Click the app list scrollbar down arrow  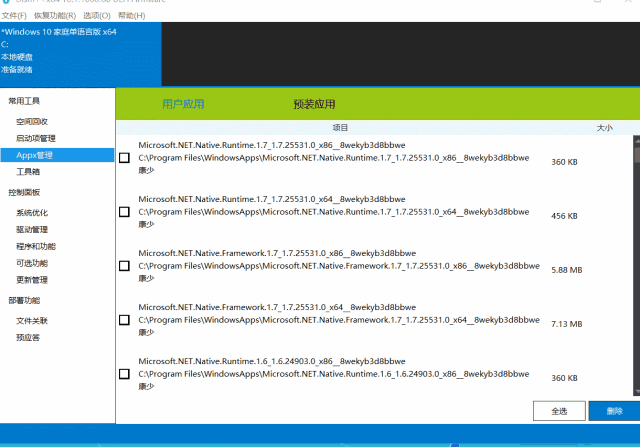(x=637, y=392)
